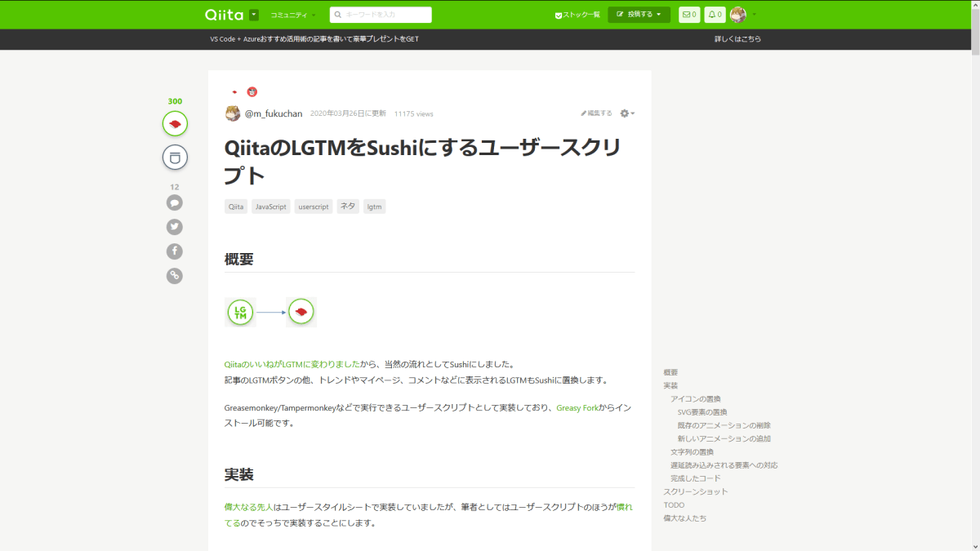This screenshot has height=551, width=980.
Task: Click the 300 LGTM count
Action: [x=175, y=102]
